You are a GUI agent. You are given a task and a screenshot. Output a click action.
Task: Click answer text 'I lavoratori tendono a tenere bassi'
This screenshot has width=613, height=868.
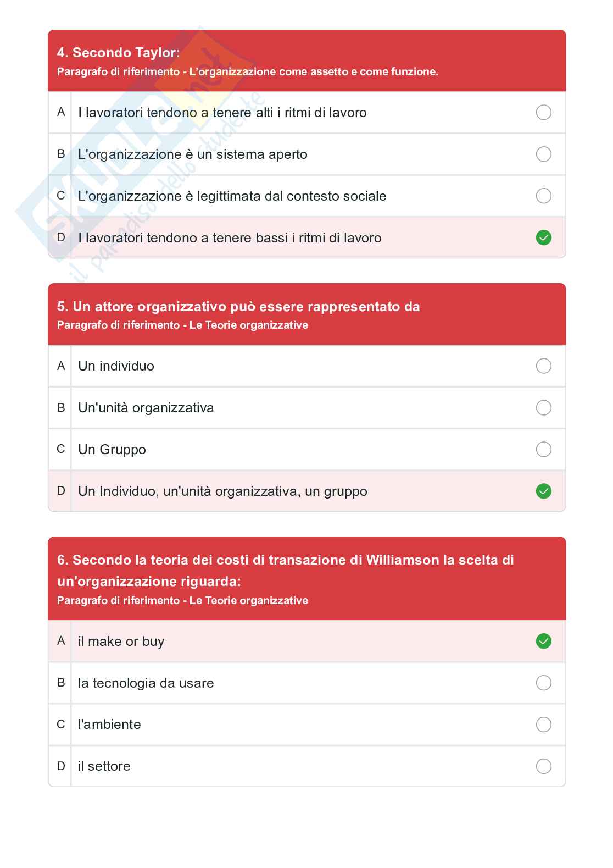(230, 238)
